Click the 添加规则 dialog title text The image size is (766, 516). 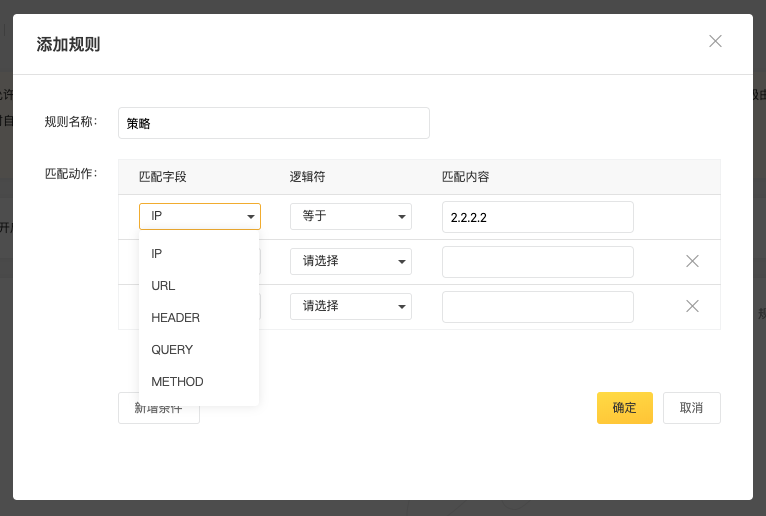click(68, 44)
